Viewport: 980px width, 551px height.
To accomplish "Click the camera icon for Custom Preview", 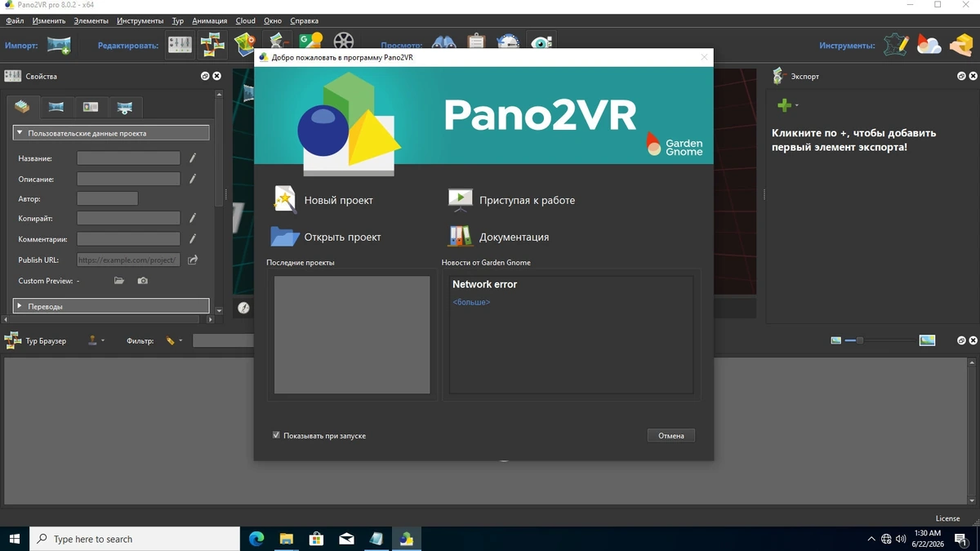I will click(x=143, y=281).
